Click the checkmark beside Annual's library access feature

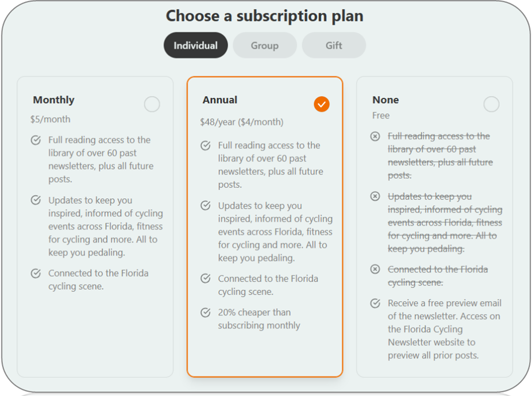pos(205,145)
